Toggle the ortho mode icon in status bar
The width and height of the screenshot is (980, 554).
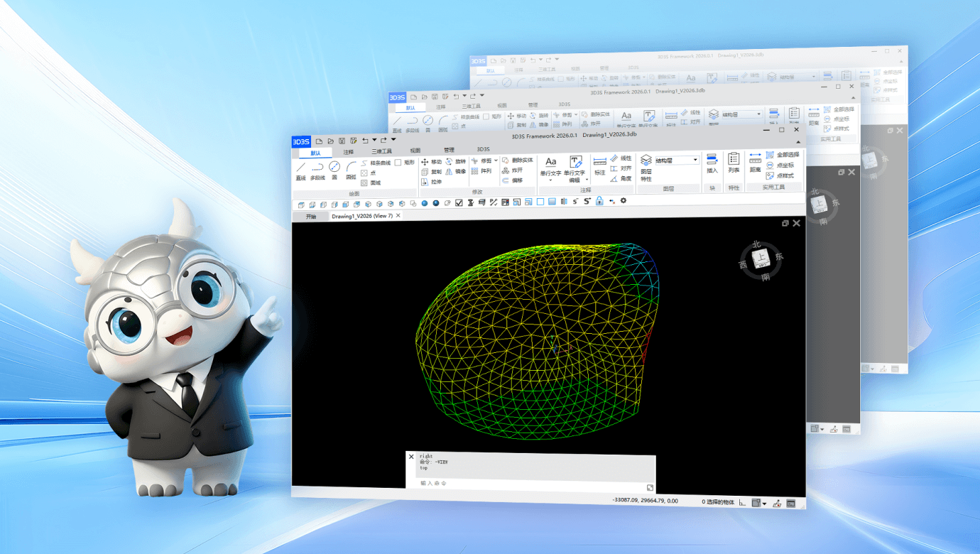click(743, 503)
